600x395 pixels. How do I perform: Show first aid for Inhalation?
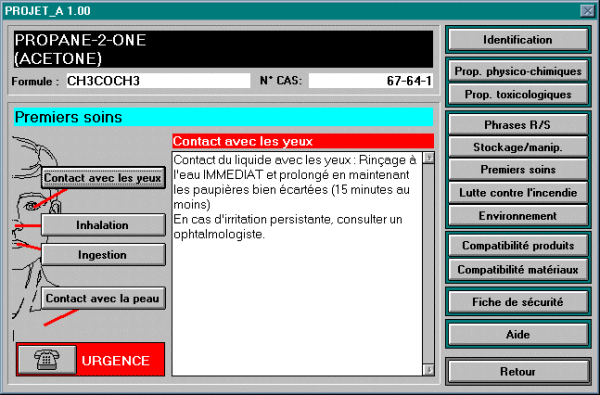point(103,225)
